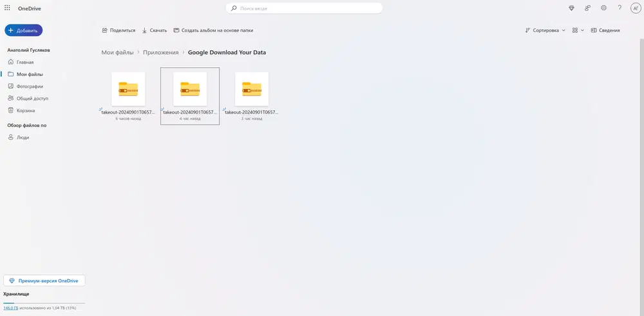Click "Поделиться" in the toolbar
644x316 pixels.
[x=118, y=30]
